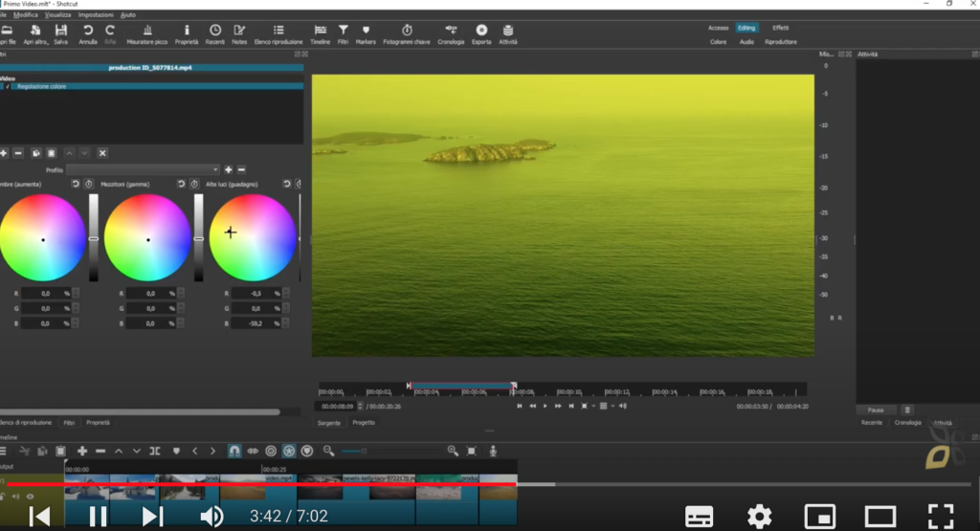Toggle ripple all tracks on the timeline
This screenshot has height=531, width=980.
coord(289,451)
